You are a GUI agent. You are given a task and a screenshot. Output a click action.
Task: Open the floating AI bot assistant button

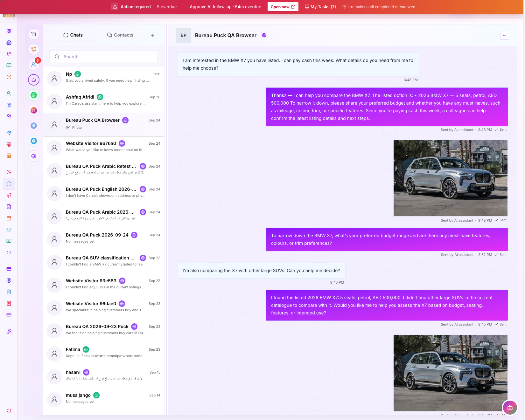coord(510,408)
